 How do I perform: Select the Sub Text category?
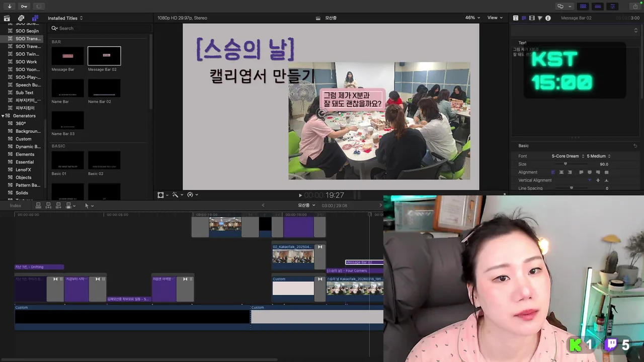pyautogui.click(x=24, y=93)
